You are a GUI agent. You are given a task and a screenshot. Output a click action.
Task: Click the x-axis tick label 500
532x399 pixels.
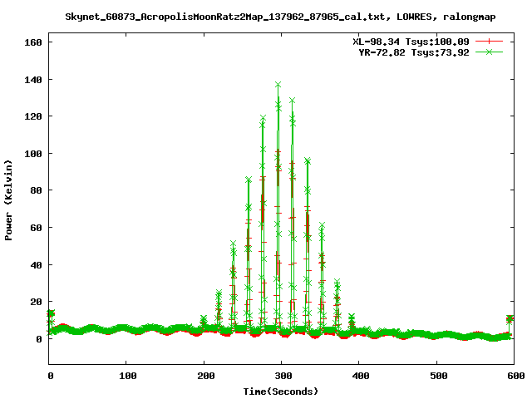coord(439,376)
